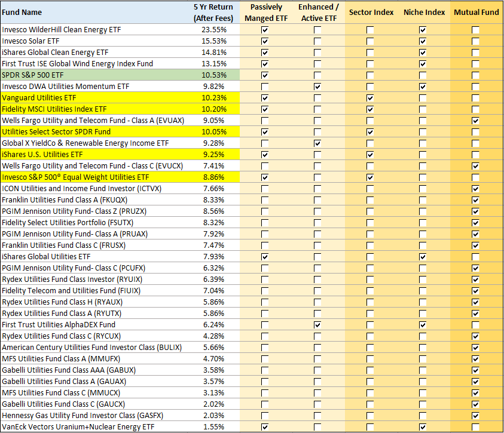Select American Century Utilities Fund Investor Class (BULIX)
Image resolution: width=504 pixels, height=433 pixels.
pos(94,348)
